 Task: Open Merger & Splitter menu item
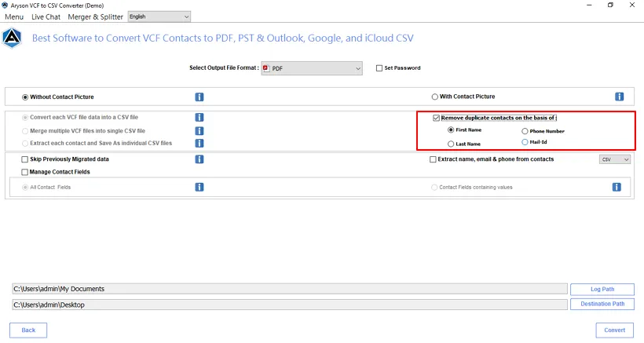coord(95,16)
